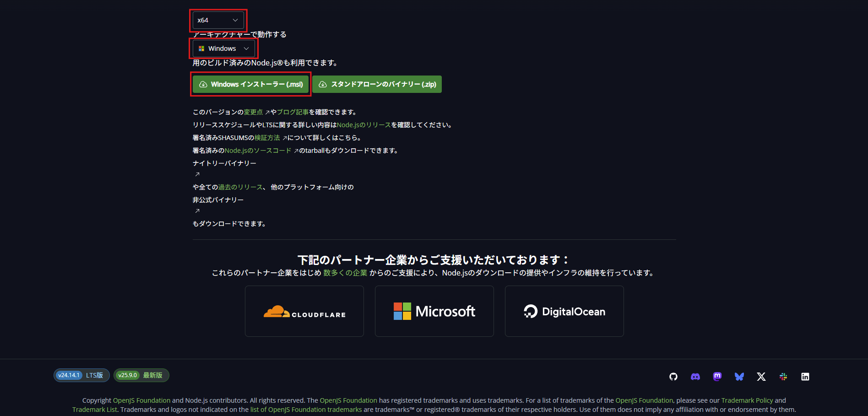Open the Mastodon social icon
This screenshot has height=416, width=868.
click(x=717, y=377)
